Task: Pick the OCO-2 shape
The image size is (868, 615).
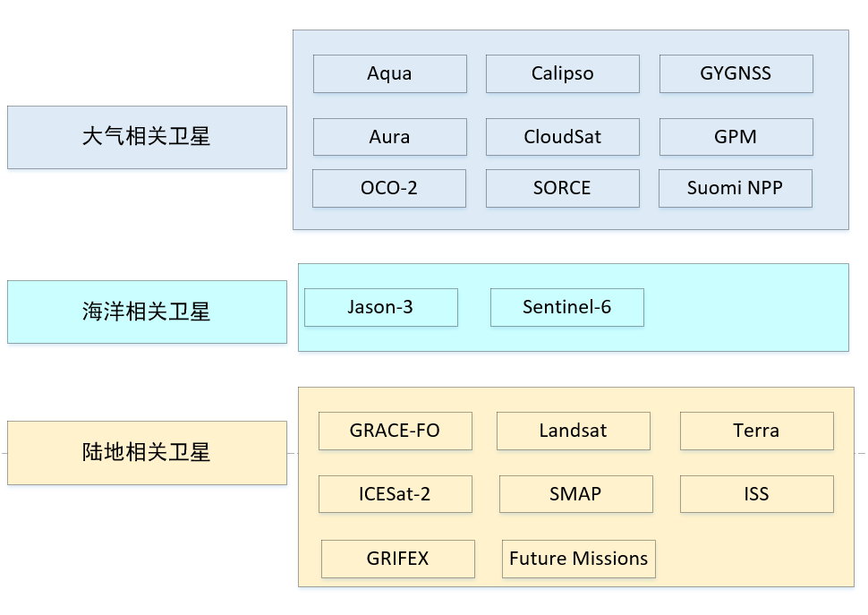Action: tap(389, 188)
